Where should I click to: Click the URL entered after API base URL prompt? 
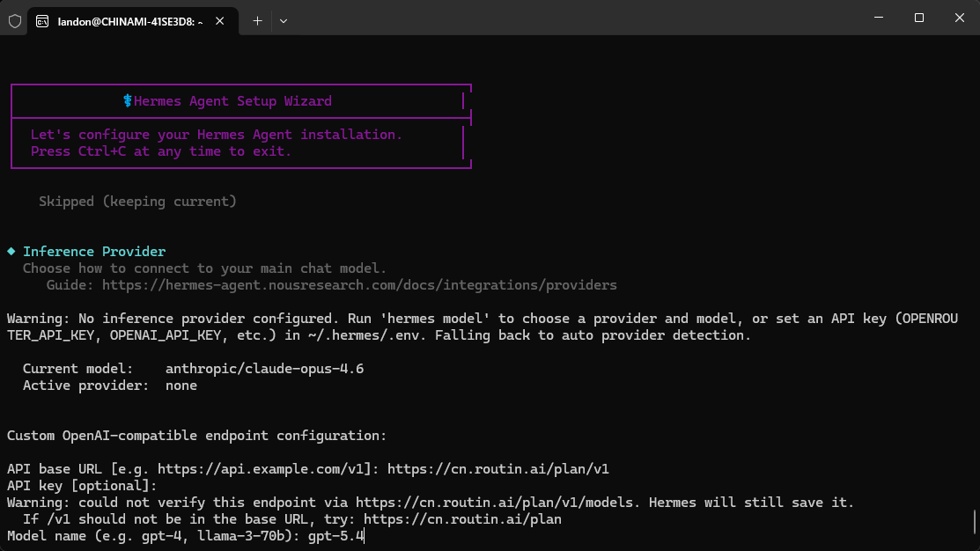pyautogui.click(x=497, y=469)
